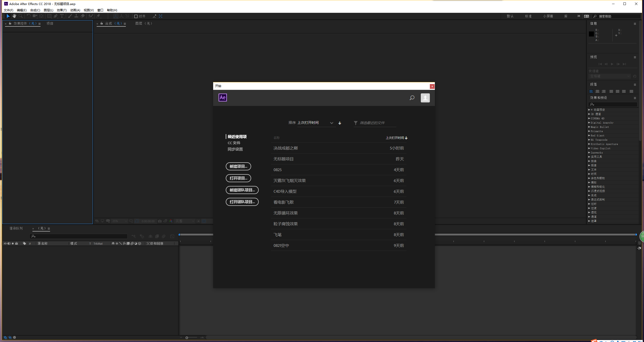Screen dimensions: 644x342
Task: Expand the workspace overflow chevrons
Action: point(579,16)
